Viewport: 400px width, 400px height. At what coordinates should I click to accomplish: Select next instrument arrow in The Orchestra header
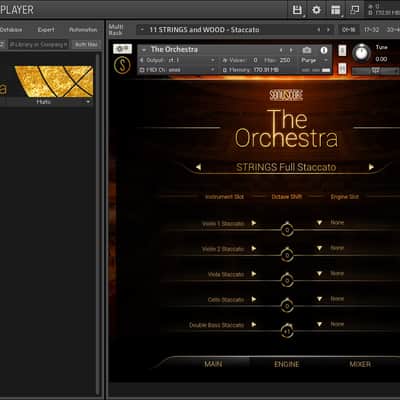tap(291, 50)
